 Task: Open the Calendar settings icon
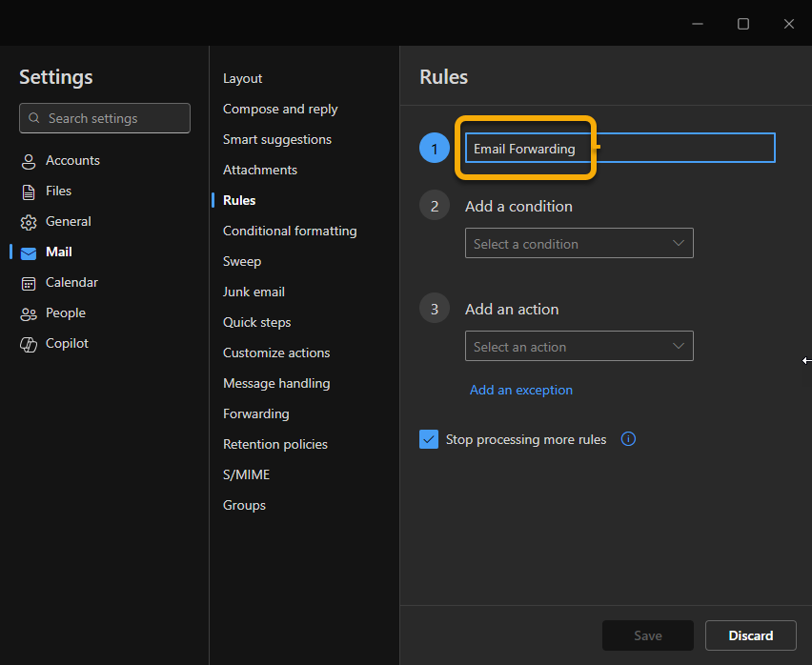click(29, 282)
